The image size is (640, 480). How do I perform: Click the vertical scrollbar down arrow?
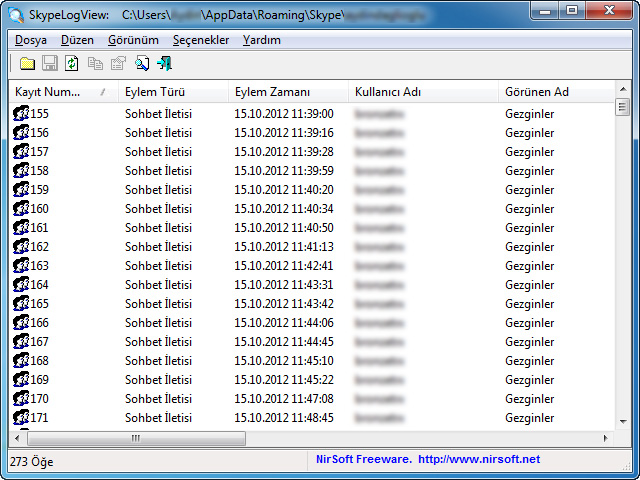click(x=623, y=422)
